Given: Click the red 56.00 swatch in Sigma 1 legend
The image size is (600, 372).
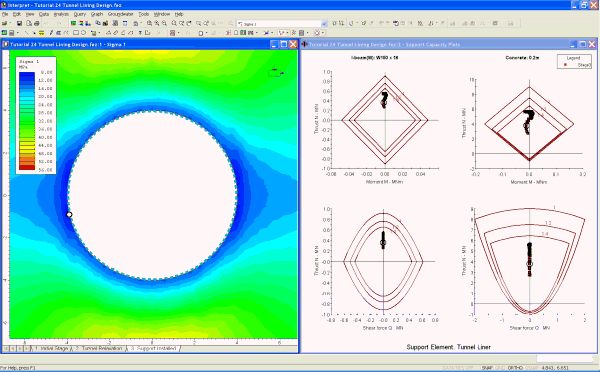Looking at the screenshot, I should (x=27, y=168).
